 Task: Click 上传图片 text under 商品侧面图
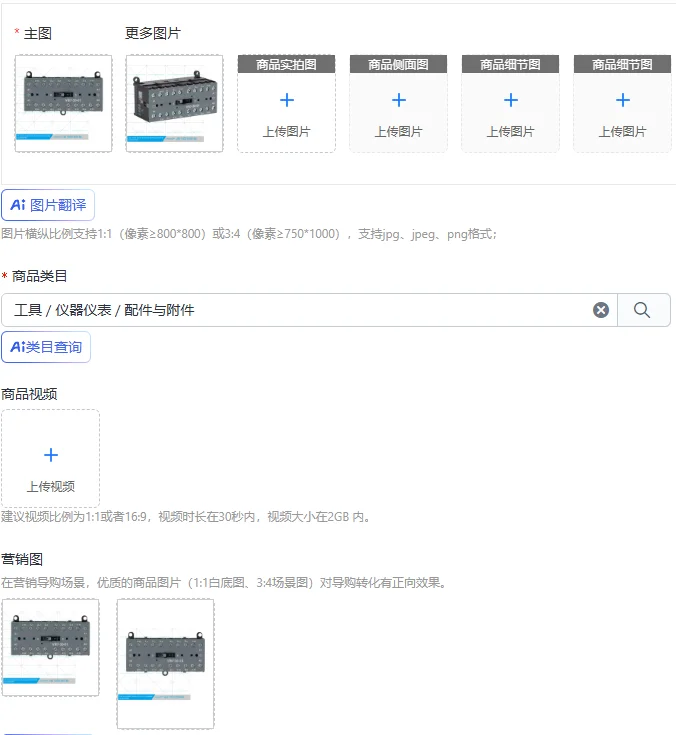(x=398, y=132)
